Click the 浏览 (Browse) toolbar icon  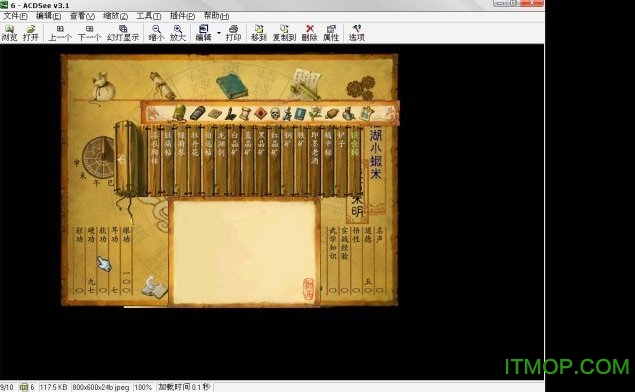[9, 33]
